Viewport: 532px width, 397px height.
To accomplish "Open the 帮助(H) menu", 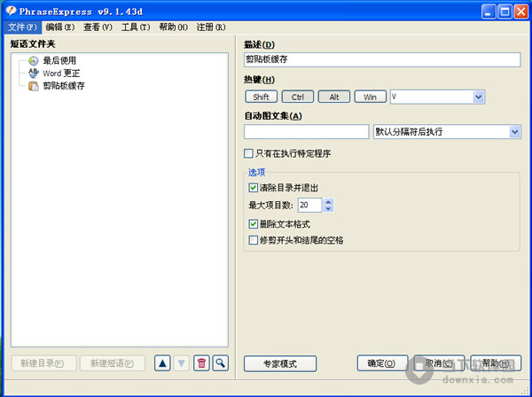I will pos(173,27).
